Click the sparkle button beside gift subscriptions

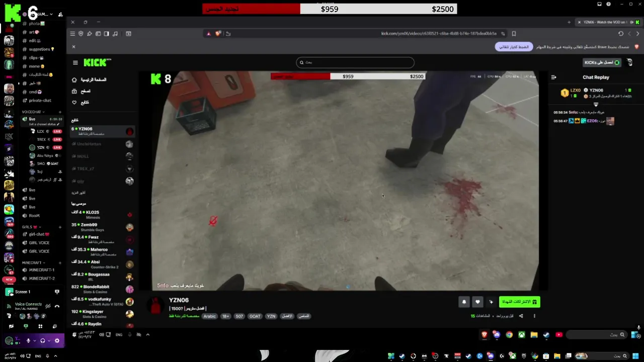(491, 302)
